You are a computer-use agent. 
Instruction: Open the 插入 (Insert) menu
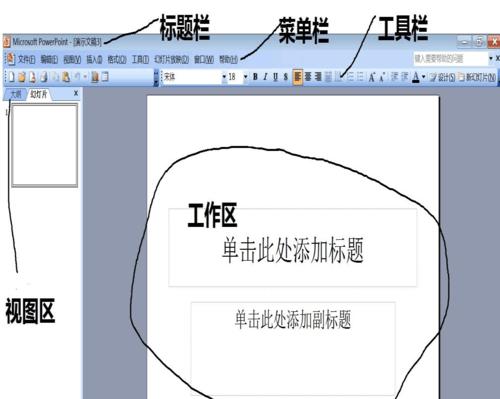click(94, 60)
